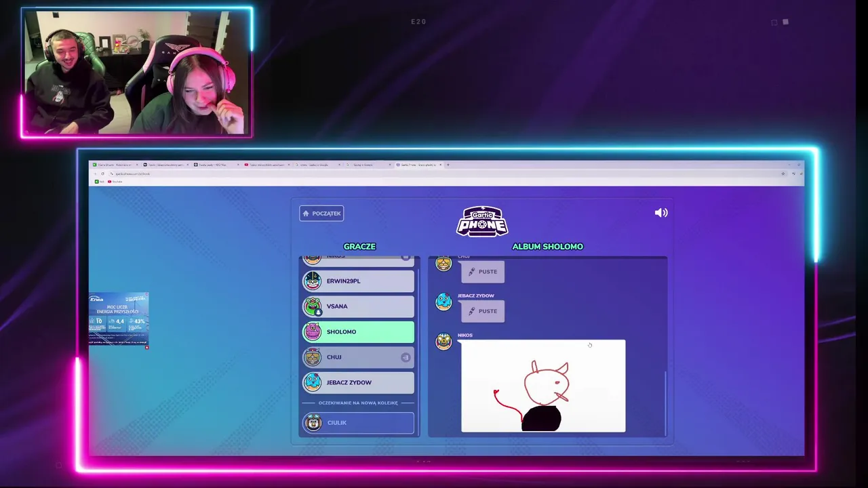
Task: Mute the game sound speaker icon
Action: [661, 213]
